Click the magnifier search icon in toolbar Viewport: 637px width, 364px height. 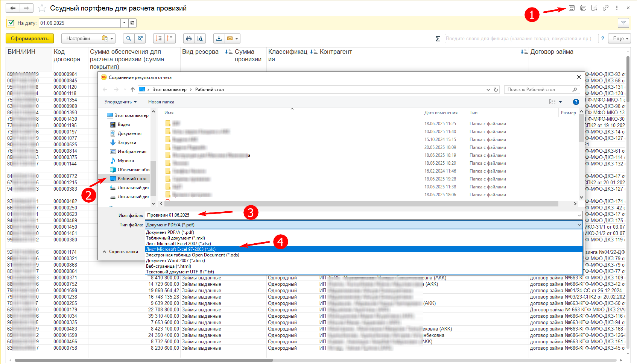[x=129, y=38]
